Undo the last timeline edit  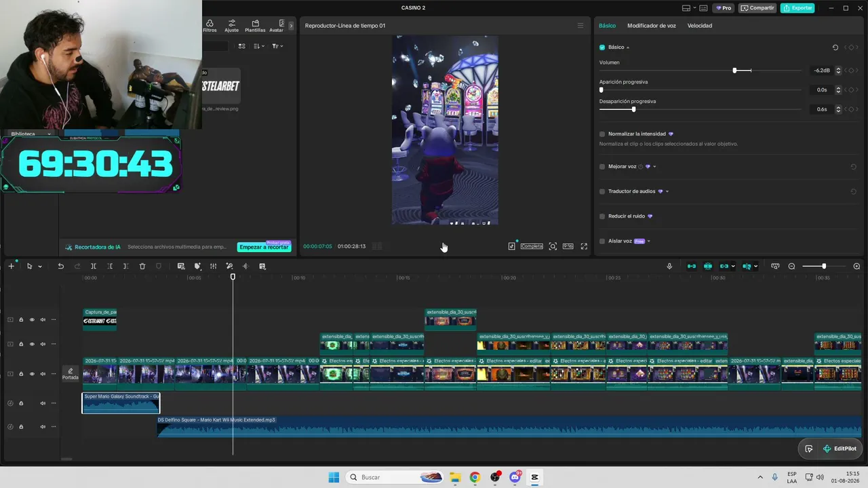(x=60, y=266)
